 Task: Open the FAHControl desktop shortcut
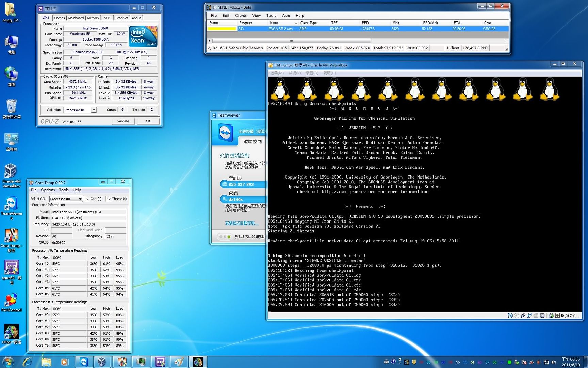point(11,303)
